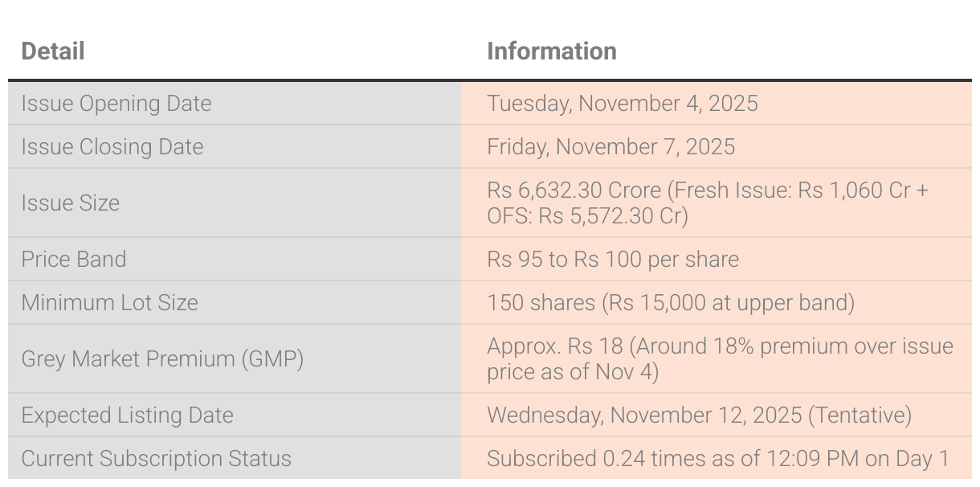Click the OFS: Rs 5,572.30 Cr text
980x487 pixels.
pyautogui.click(x=587, y=216)
